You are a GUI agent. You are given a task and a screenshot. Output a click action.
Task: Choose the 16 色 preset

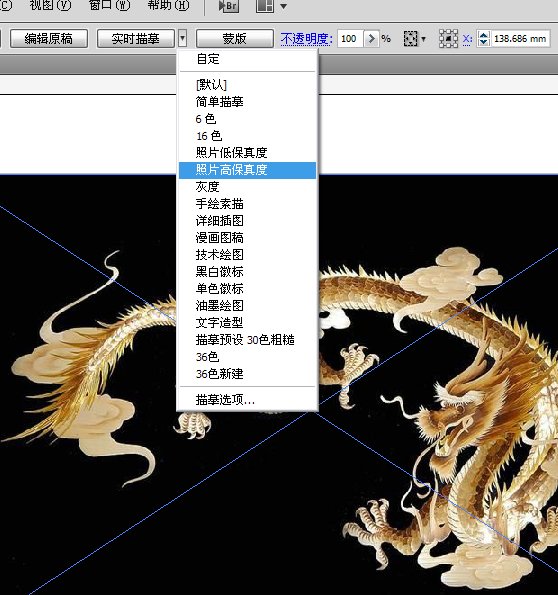click(x=247, y=136)
